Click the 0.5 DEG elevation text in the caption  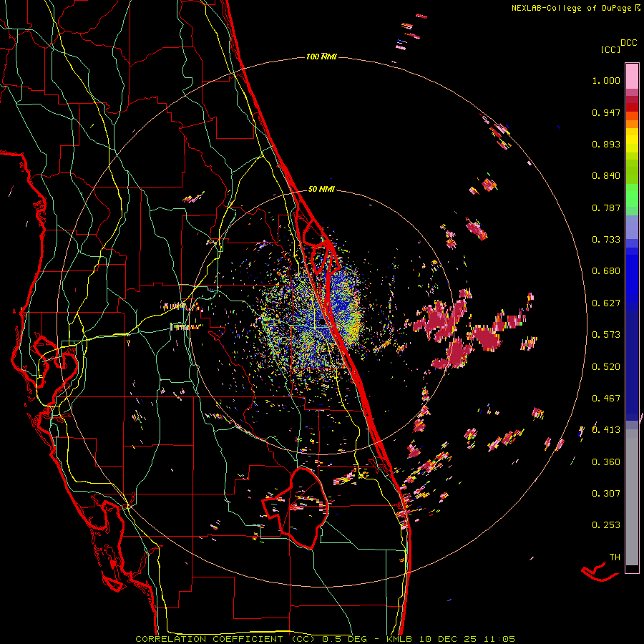tap(344, 639)
